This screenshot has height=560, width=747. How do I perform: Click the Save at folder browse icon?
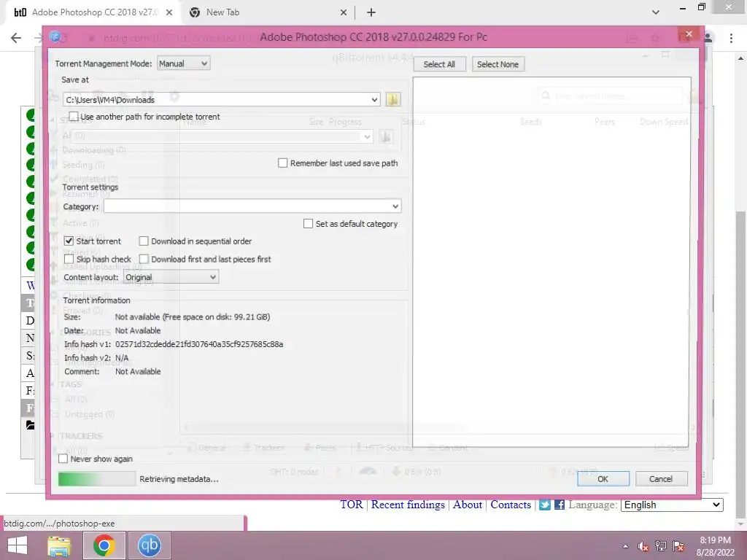point(392,99)
